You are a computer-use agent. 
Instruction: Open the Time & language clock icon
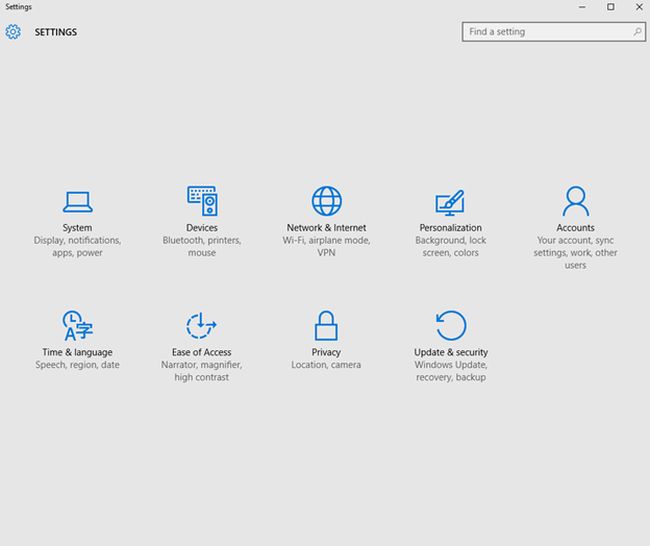(78, 325)
